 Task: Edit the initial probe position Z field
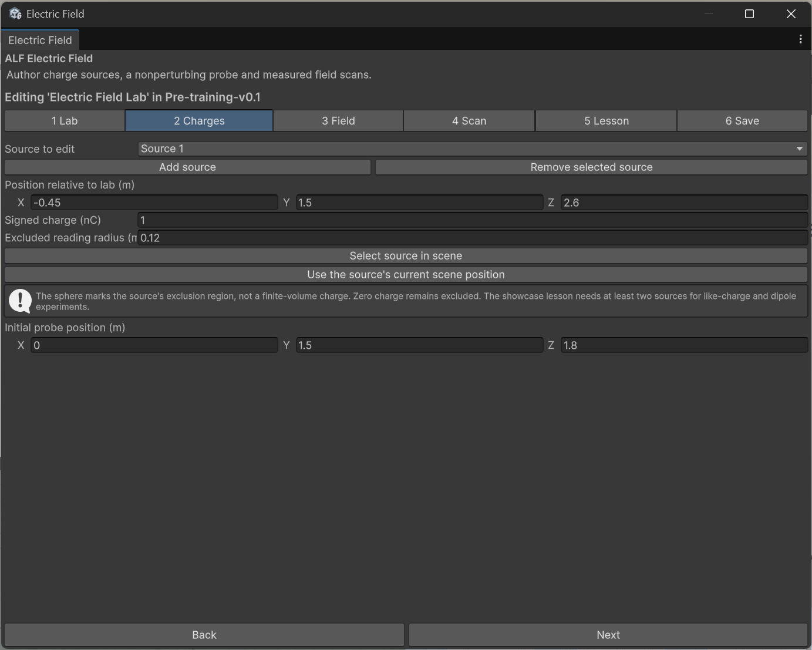pos(684,345)
